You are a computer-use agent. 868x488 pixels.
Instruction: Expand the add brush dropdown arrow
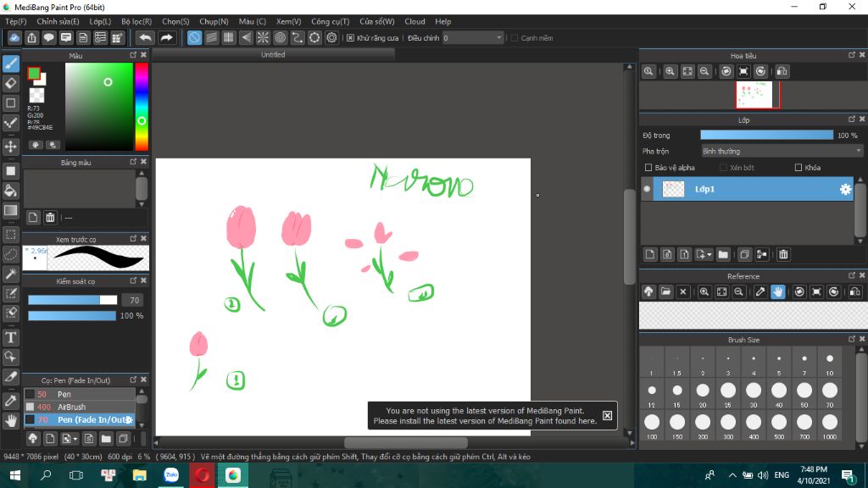(75, 439)
